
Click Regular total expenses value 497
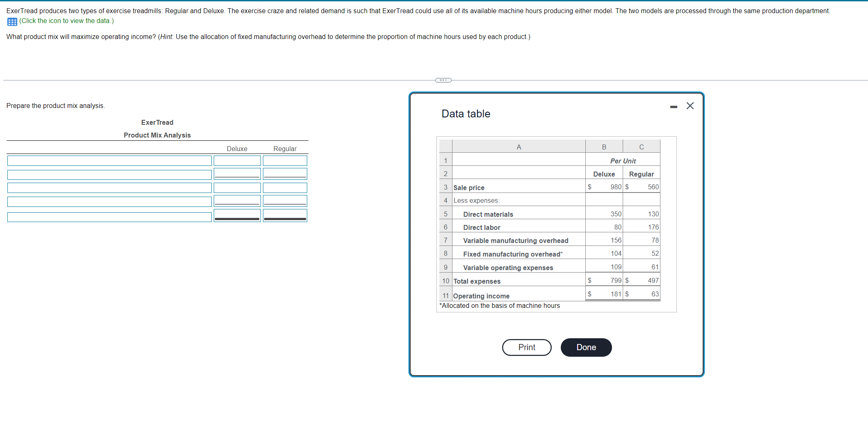point(653,280)
